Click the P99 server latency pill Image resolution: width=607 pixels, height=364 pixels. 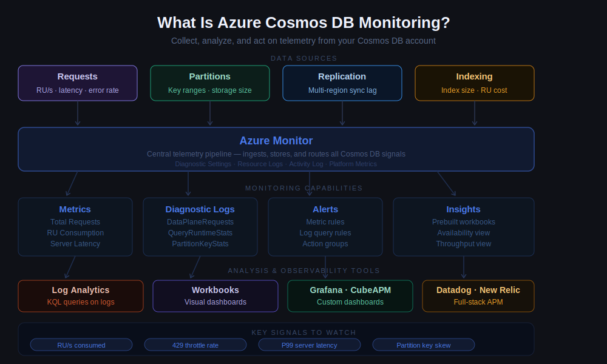tap(310, 345)
